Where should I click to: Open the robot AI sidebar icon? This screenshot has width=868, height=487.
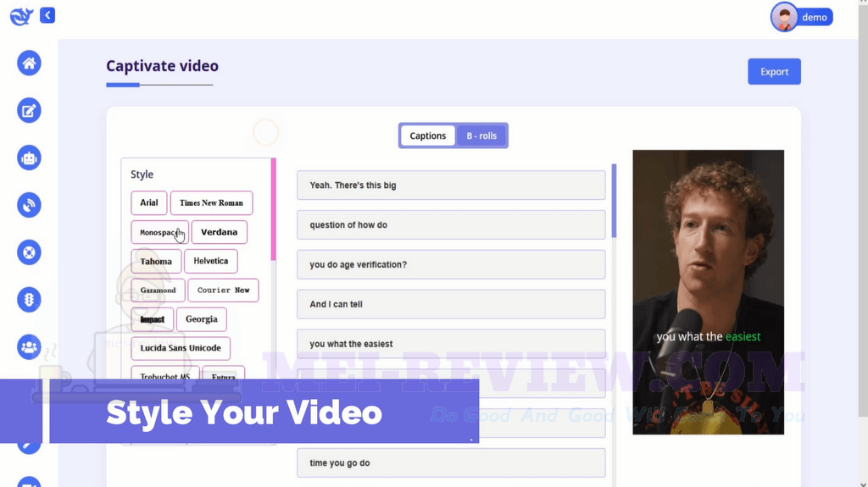click(29, 158)
